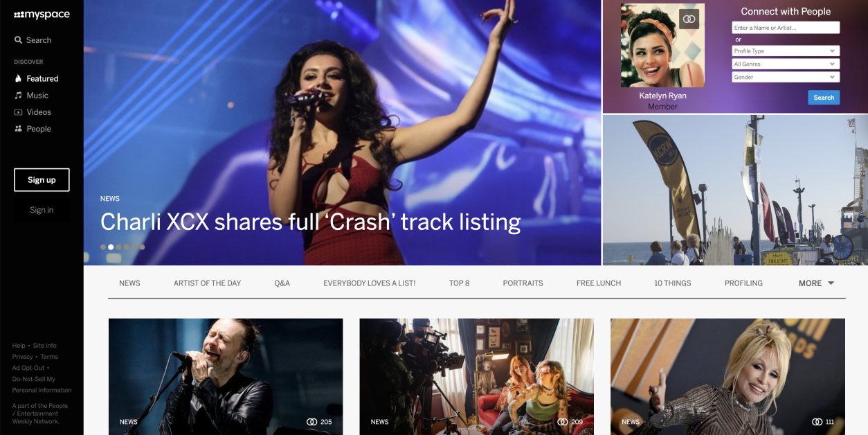Switch to the PROFILING tab
The width and height of the screenshot is (868, 435).
tap(743, 283)
